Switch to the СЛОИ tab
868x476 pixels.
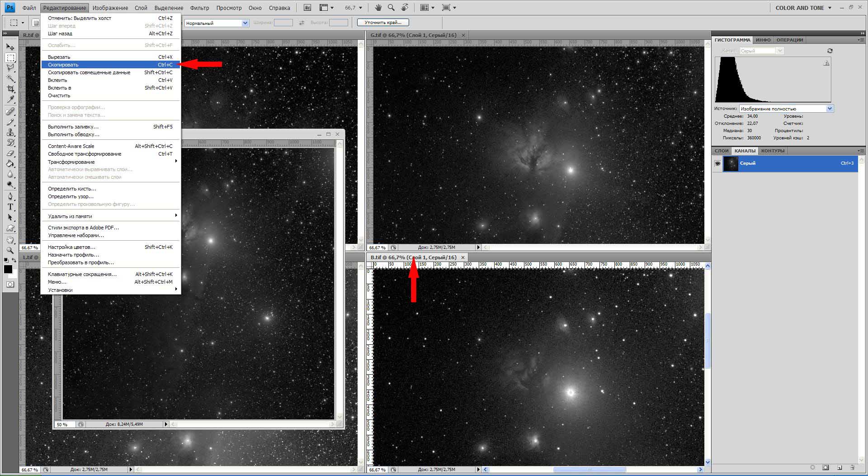(722, 151)
